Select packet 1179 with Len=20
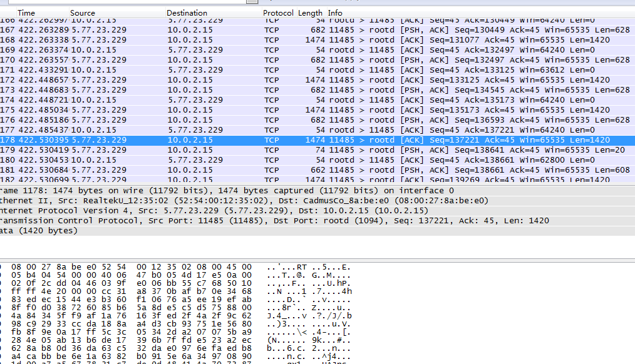This screenshot has width=635, height=364. [x=313, y=150]
